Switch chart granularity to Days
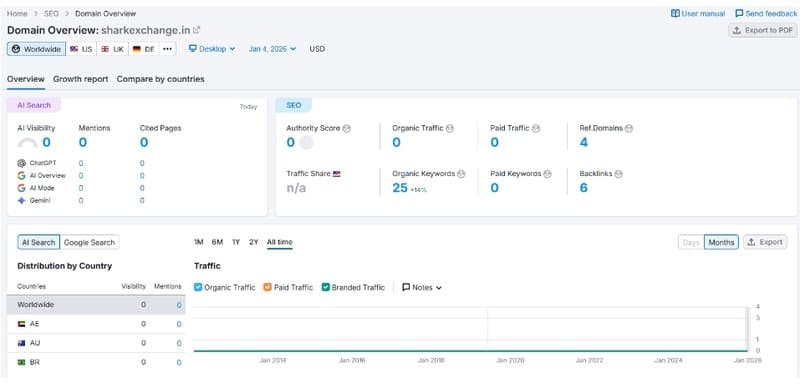The width and height of the screenshot is (800, 388). click(x=691, y=242)
